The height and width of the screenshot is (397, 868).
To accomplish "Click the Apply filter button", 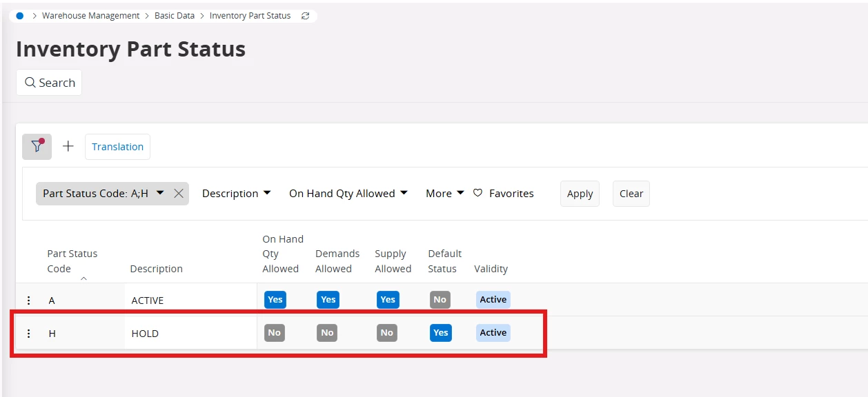I will click(x=580, y=194).
